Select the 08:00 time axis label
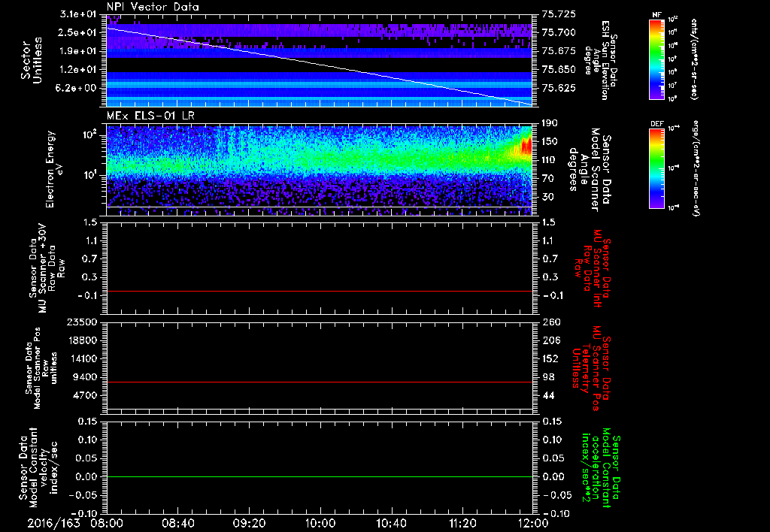The image size is (770, 532). point(107,521)
